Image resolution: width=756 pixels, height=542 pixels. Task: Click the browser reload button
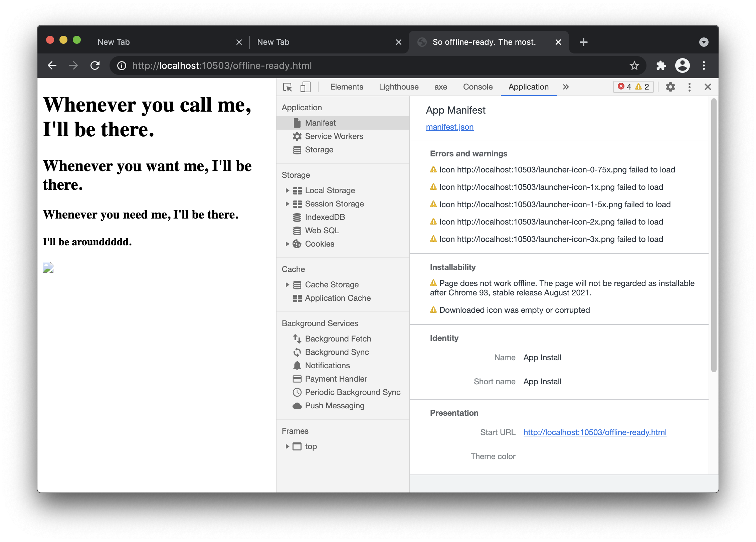pos(95,65)
